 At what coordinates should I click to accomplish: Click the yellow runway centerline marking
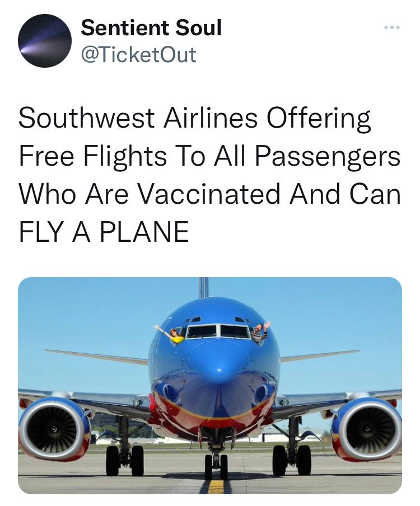pyautogui.click(x=216, y=486)
